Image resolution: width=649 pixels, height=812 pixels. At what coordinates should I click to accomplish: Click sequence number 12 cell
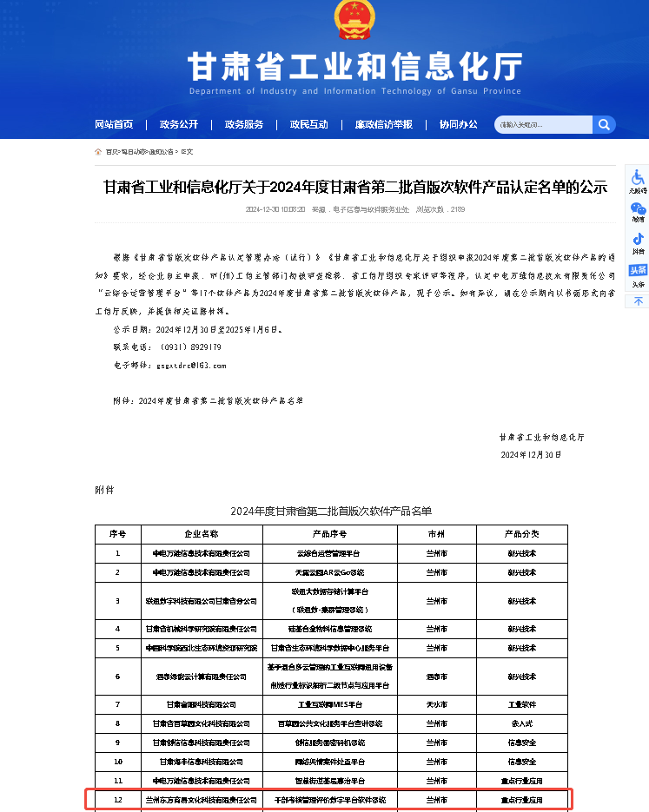coord(117,800)
